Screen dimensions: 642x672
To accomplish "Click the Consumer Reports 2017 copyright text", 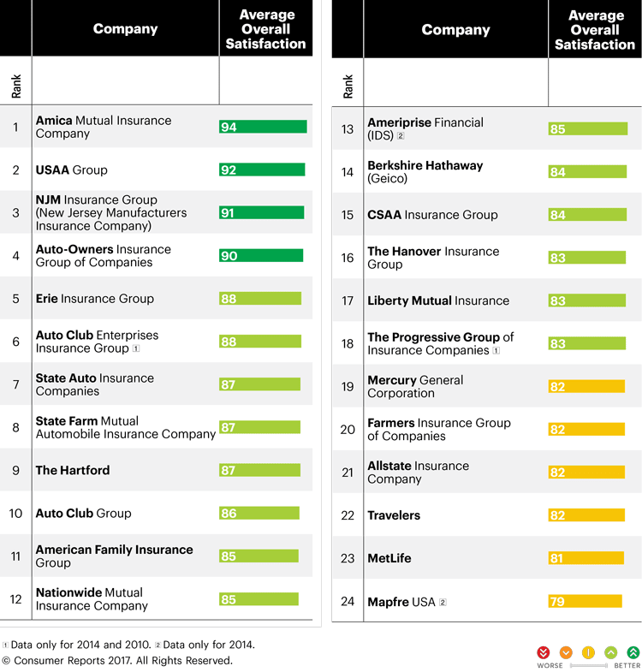I will (x=117, y=661).
